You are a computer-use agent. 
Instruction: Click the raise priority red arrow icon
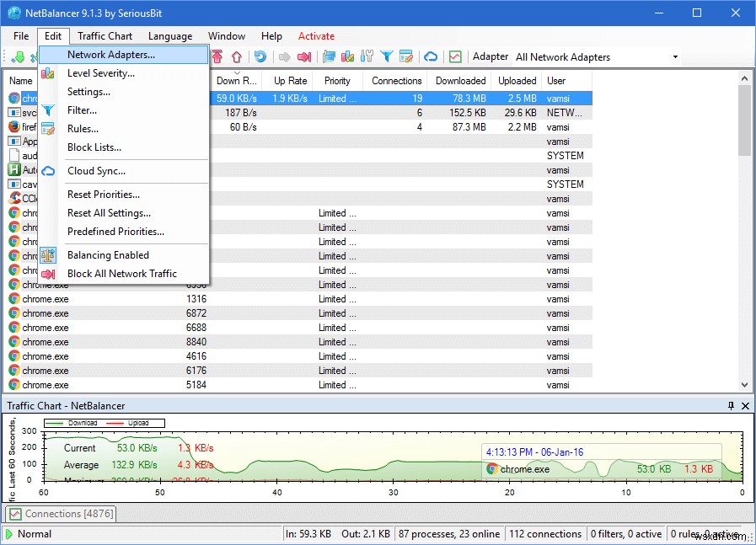coord(217,56)
